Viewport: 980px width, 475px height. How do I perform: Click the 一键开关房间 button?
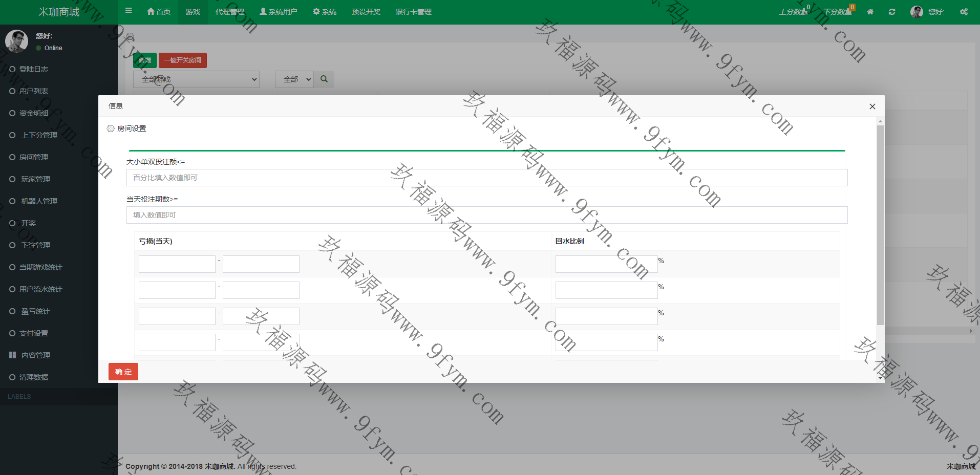(183, 60)
